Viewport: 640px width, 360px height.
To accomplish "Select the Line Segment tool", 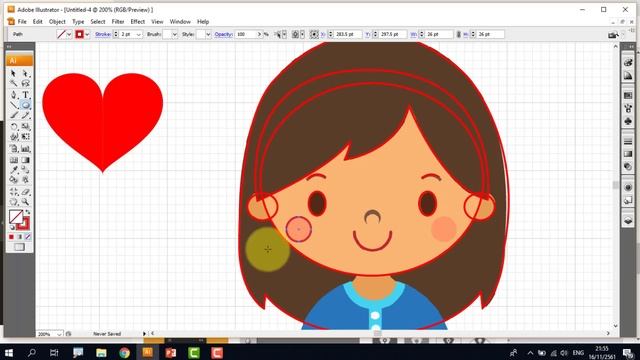I will pos(13,105).
